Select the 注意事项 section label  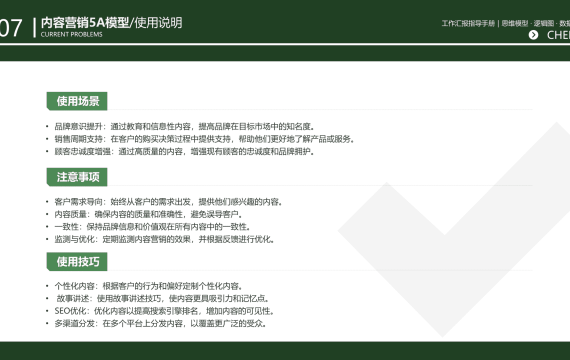point(77,177)
